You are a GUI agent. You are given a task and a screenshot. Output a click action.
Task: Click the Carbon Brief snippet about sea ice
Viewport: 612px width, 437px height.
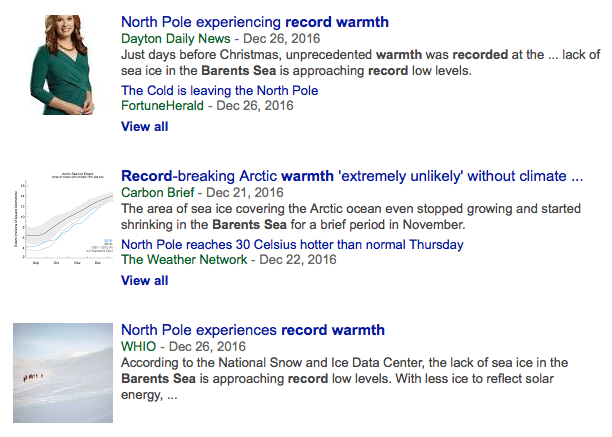click(x=351, y=217)
